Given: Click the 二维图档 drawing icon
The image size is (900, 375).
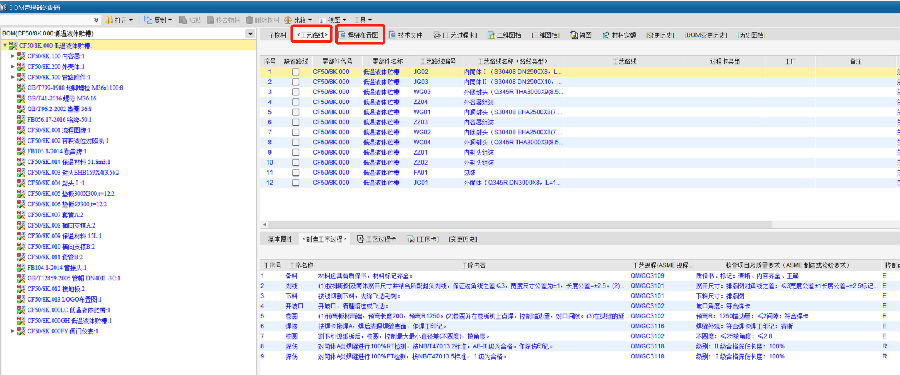Looking at the screenshot, I should coord(491,34).
